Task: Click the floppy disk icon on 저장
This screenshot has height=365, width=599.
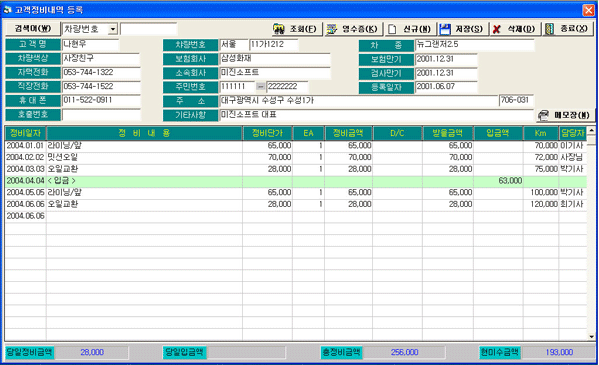Action: 445,29
